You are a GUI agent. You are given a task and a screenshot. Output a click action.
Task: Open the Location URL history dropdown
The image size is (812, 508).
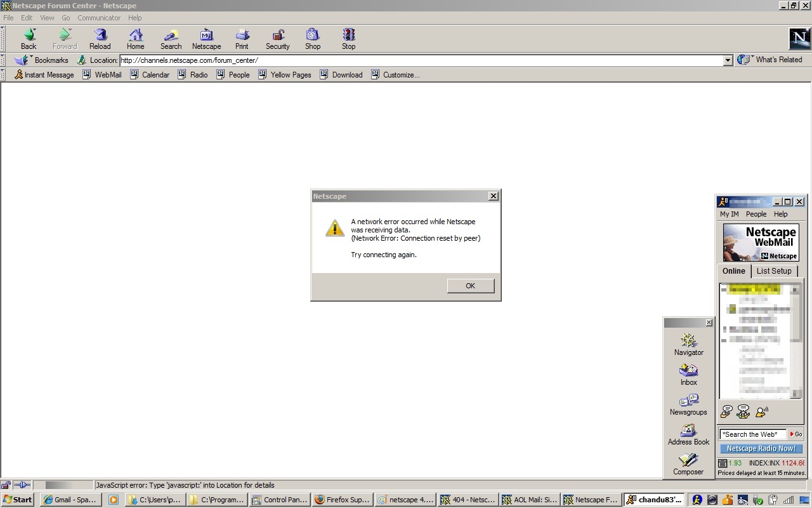click(728, 60)
